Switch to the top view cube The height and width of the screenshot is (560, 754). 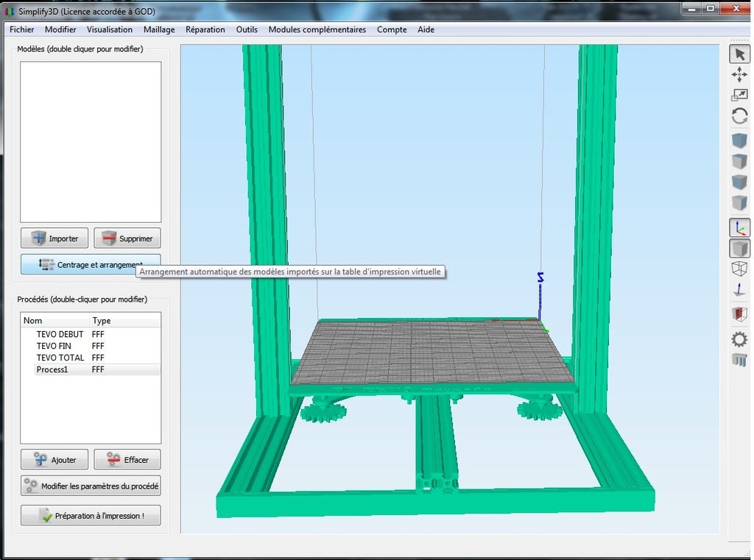tap(739, 161)
